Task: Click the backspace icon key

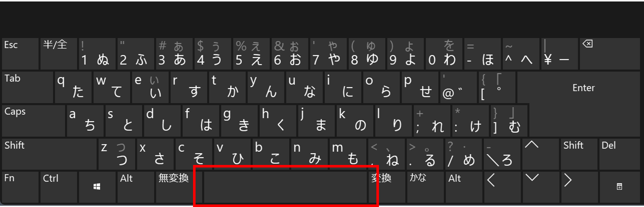Action: 609,54
